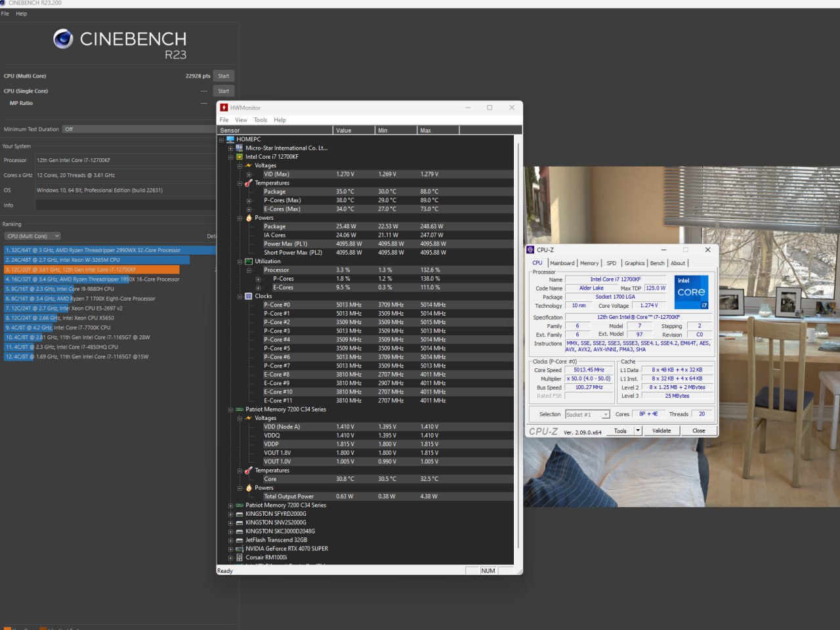Switch to the Memory tab in CPU-Z
840x630 pixels.
coord(589,263)
